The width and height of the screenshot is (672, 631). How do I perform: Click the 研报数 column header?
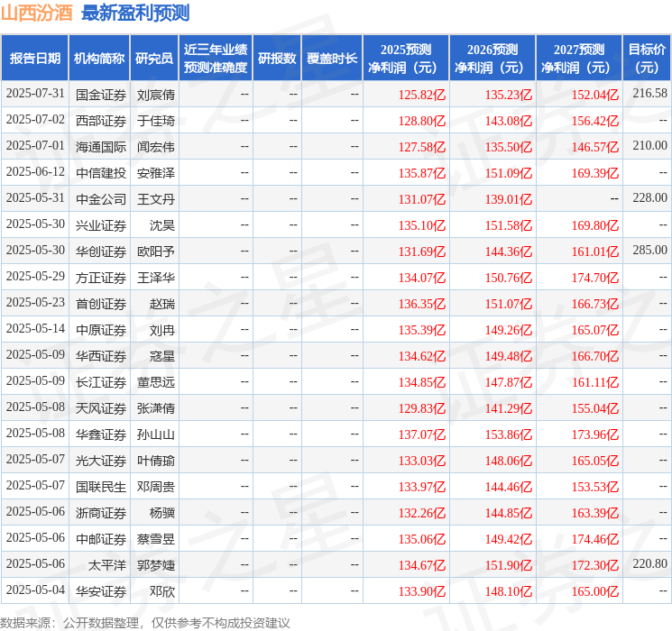click(277, 58)
